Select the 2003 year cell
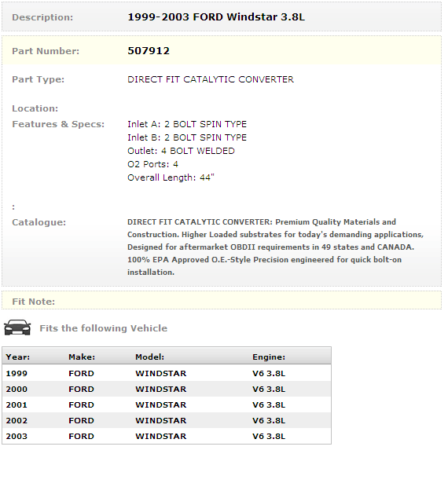448x483 pixels. (x=17, y=436)
